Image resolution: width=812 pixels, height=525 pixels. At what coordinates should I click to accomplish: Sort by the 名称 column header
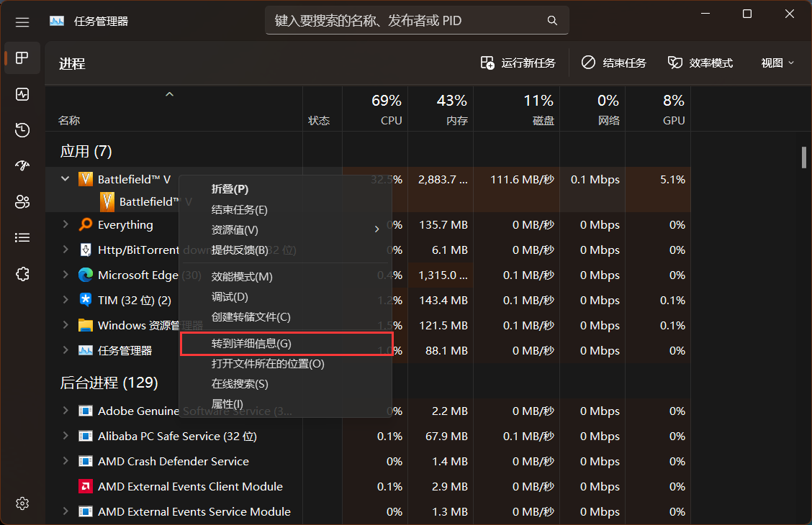click(x=174, y=109)
